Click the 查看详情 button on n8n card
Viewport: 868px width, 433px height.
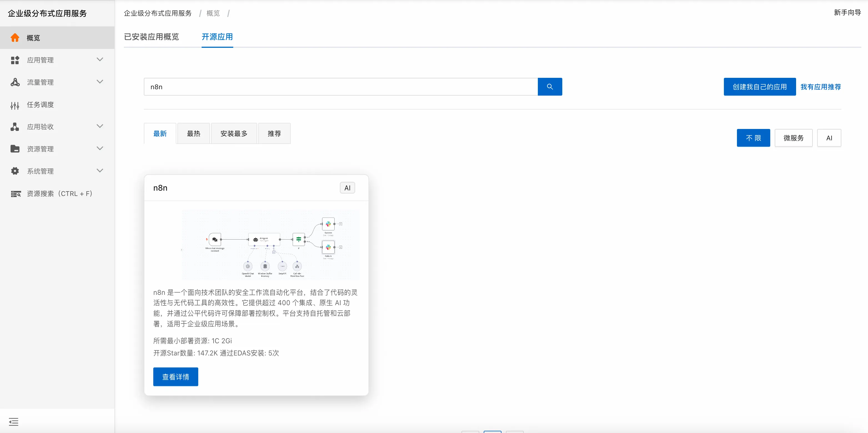(175, 377)
